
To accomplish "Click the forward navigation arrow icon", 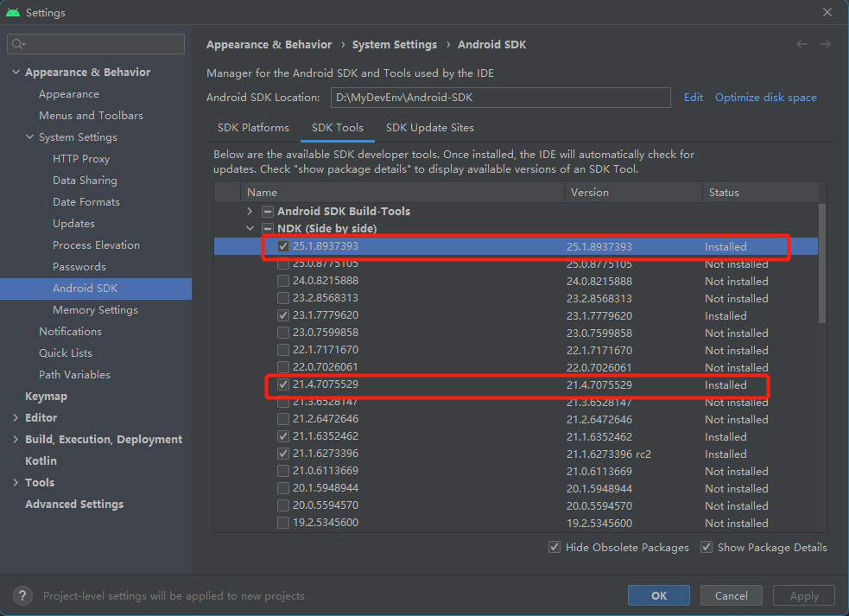I will [x=826, y=44].
